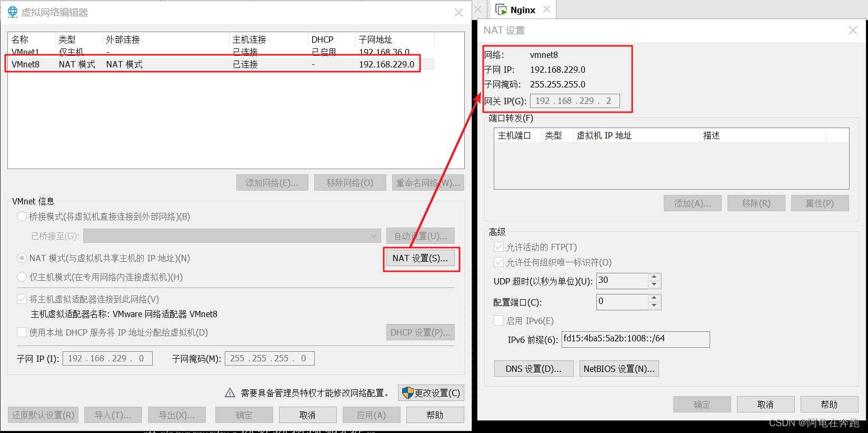Screen dimensions: 868x433
Task: Click 虚拟机 IP 地址 column header
Action: click(x=636, y=135)
